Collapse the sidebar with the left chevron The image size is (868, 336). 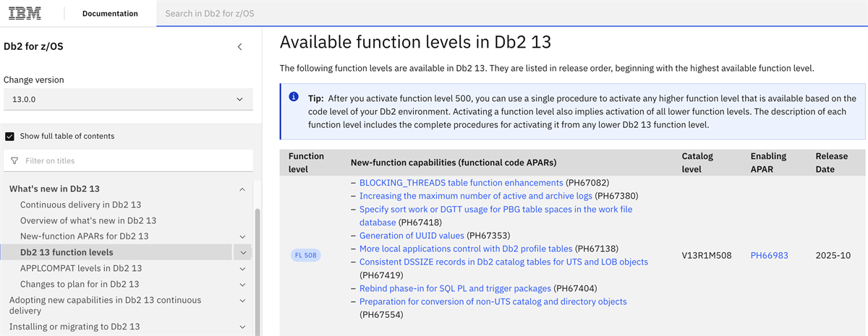[x=240, y=47]
